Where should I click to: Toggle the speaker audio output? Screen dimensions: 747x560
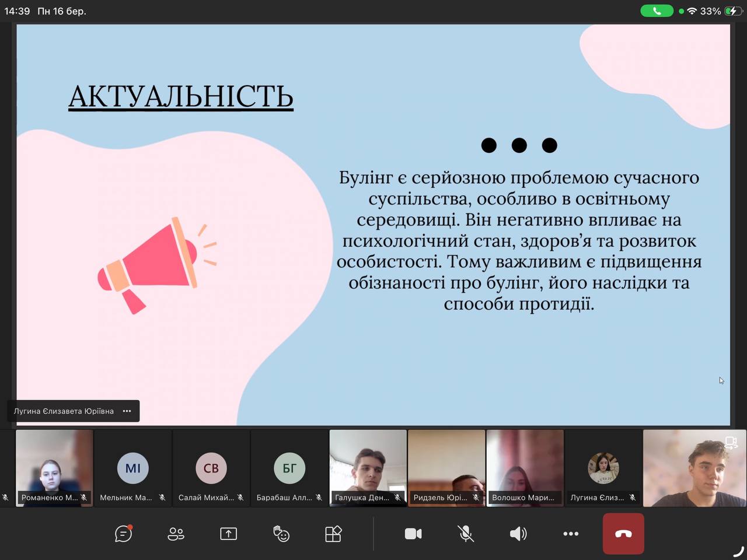point(518,534)
